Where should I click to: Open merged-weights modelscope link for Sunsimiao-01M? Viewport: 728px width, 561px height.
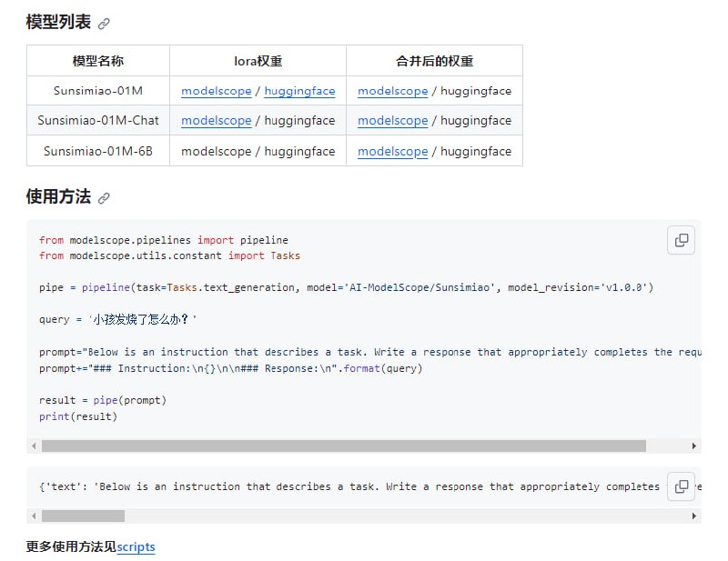[x=392, y=91]
